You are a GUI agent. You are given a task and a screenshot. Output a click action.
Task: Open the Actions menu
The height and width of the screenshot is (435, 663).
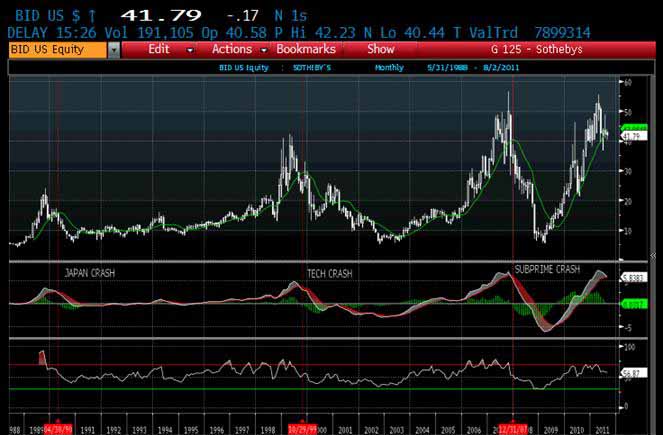tap(231, 48)
